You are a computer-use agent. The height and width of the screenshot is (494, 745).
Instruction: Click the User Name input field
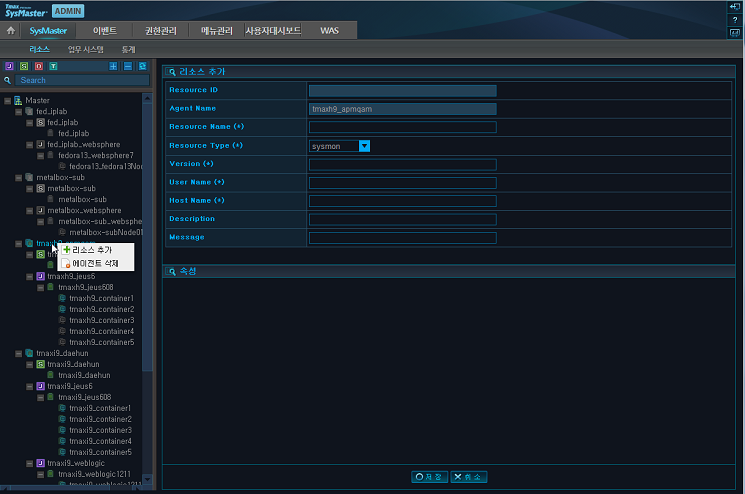click(402, 183)
